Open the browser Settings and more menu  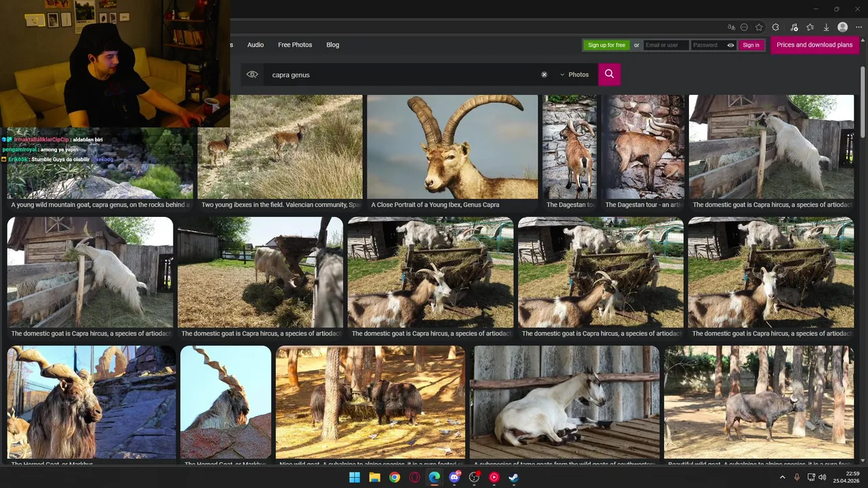(859, 27)
